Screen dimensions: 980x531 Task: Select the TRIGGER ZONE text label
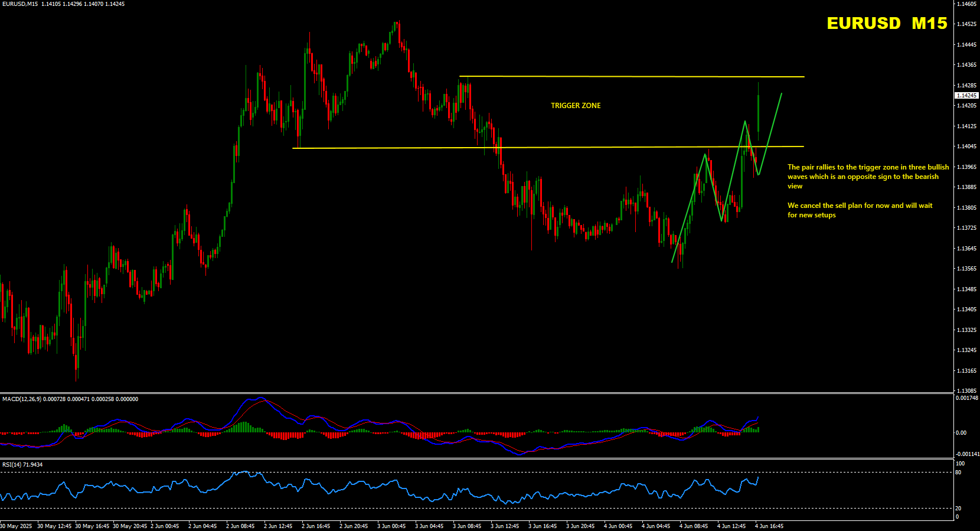click(x=576, y=106)
